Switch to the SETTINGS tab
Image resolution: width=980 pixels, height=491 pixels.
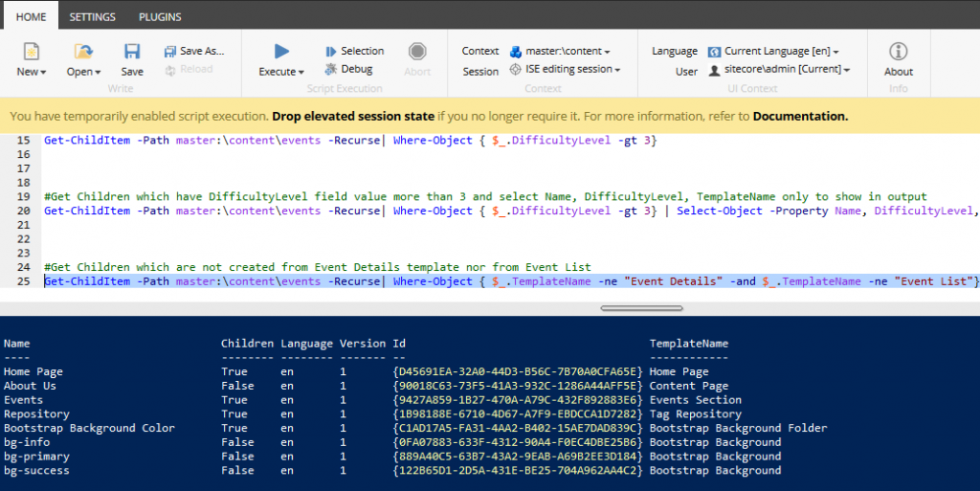93,16
